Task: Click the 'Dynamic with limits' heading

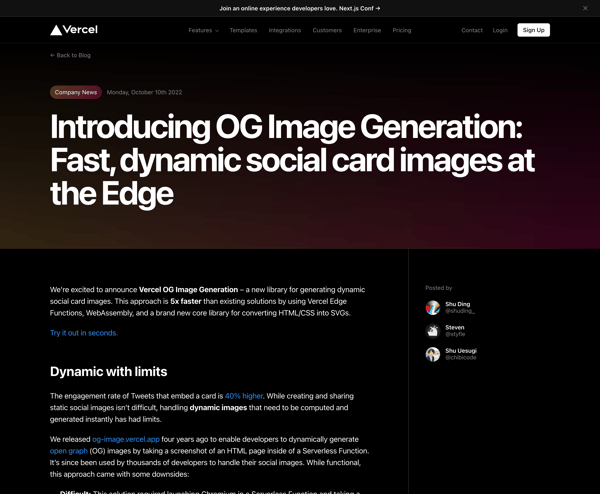Action: click(109, 372)
